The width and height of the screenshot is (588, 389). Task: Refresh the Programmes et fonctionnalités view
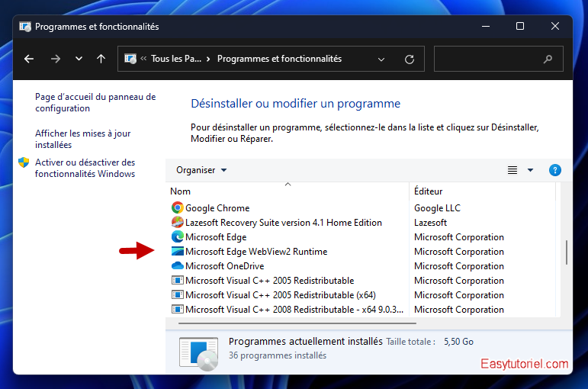click(x=410, y=59)
